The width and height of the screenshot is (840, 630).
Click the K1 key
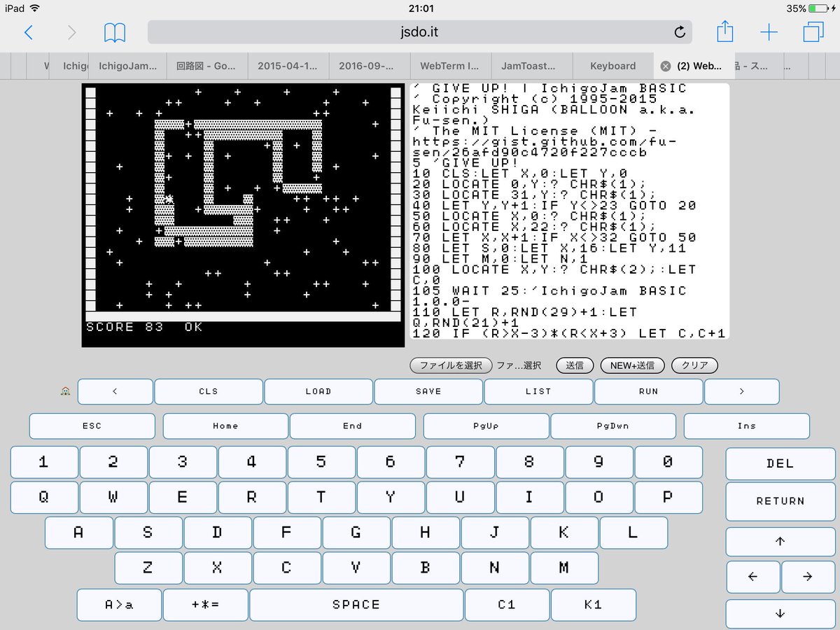pos(594,605)
